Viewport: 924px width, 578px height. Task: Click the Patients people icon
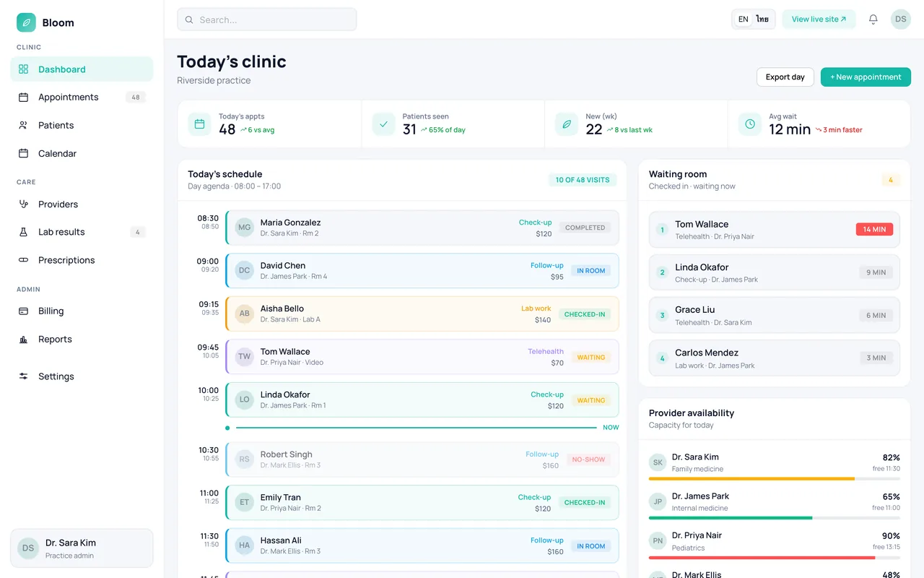click(x=23, y=125)
